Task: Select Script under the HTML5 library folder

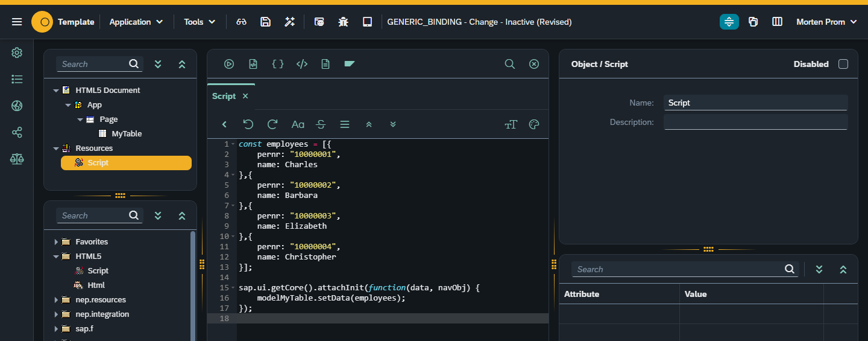Action: 98,271
